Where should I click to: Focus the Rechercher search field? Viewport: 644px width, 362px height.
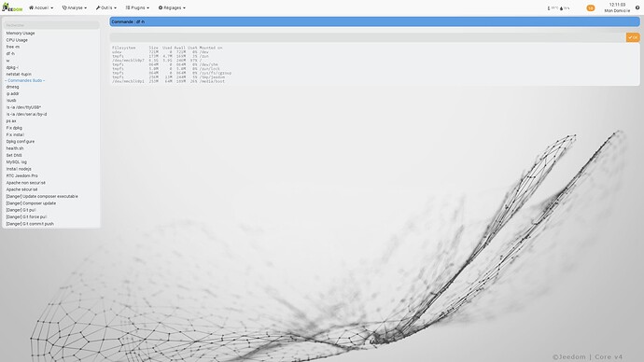(x=51, y=25)
